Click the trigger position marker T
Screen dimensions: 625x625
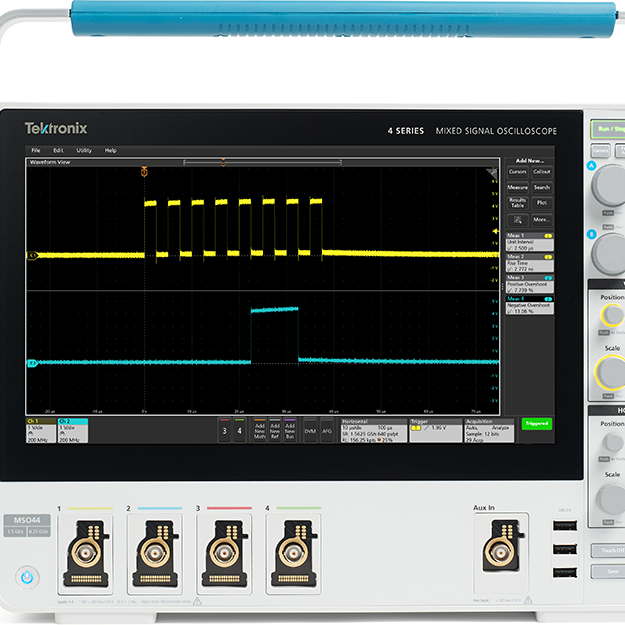[144, 172]
